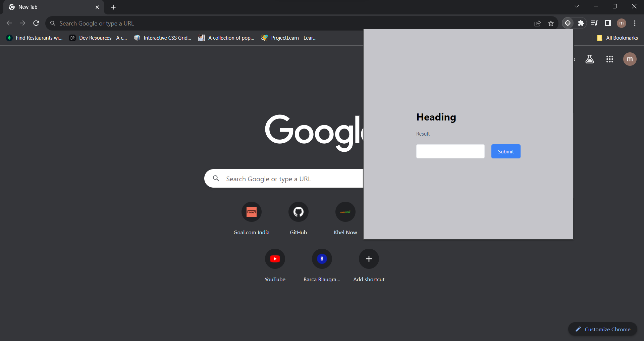Click the active extension icon in toolbar
This screenshot has height=341, width=644.
tap(568, 23)
